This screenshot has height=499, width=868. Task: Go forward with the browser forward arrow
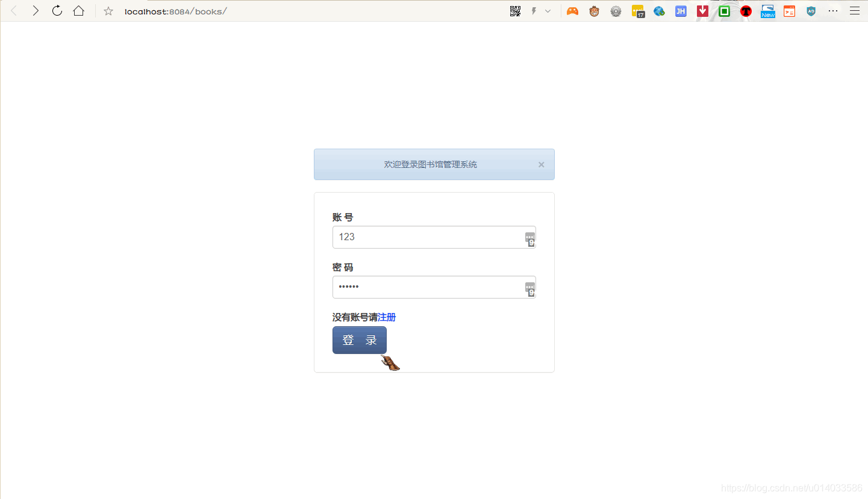[x=36, y=11]
